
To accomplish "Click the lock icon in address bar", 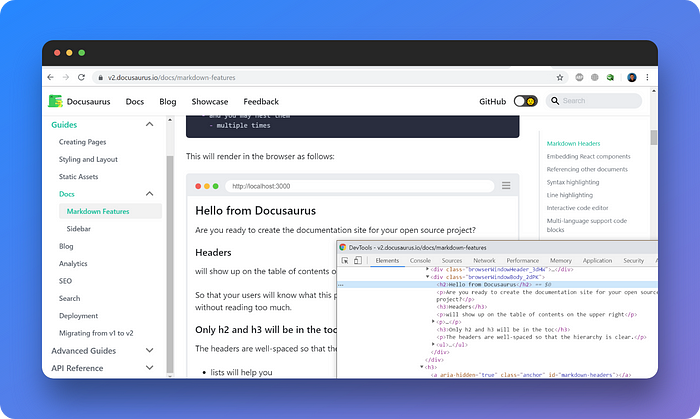I will [100, 78].
